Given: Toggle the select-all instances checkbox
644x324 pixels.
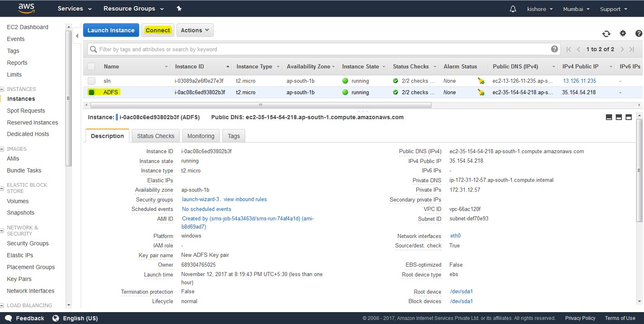Looking at the screenshot, I should coord(91,66).
